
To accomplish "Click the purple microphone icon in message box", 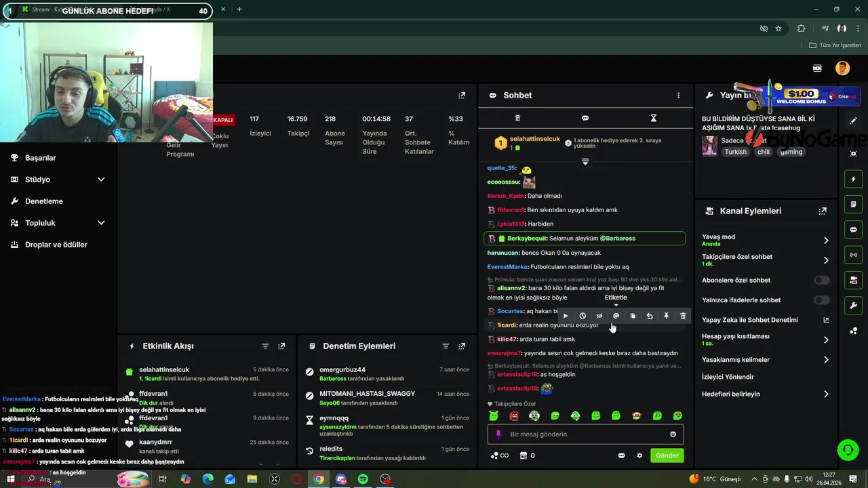I will point(498,434).
